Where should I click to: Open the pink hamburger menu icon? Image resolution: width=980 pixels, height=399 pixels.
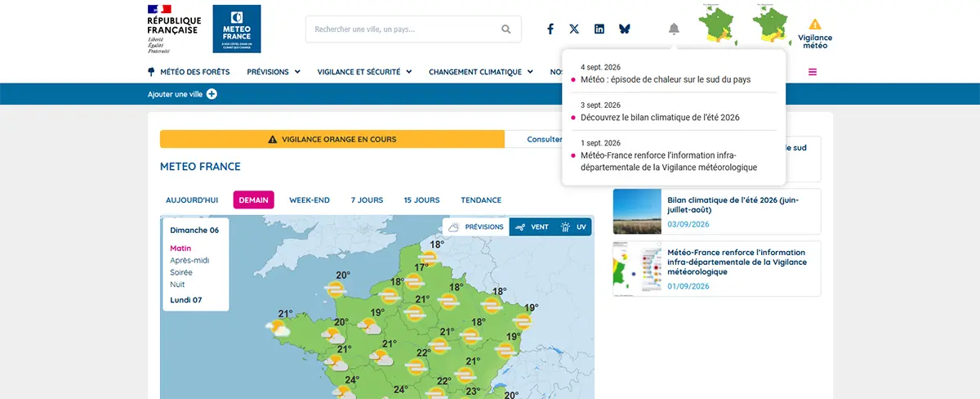tap(813, 72)
